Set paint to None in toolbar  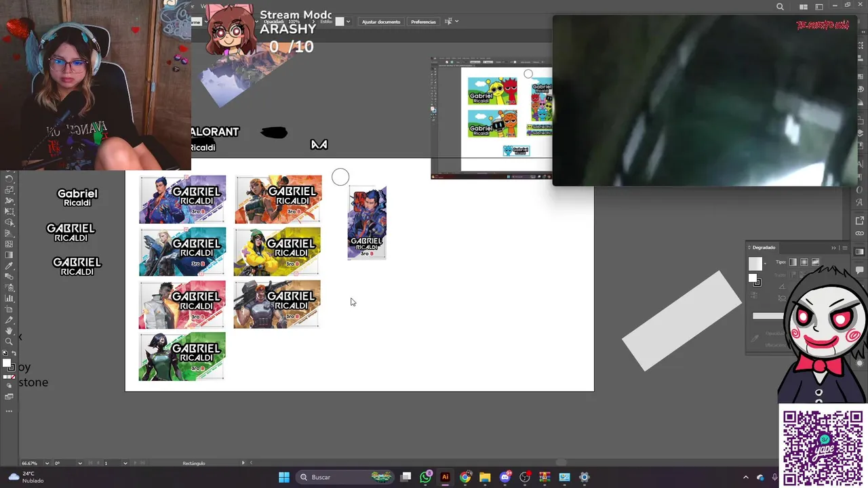point(13,378)
